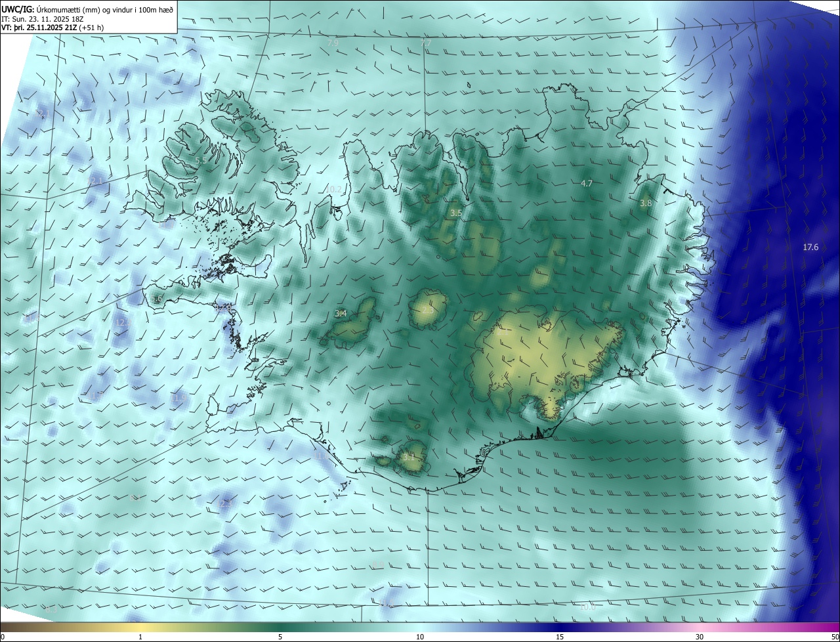Click the 4.7 value label in the northeast
The image size is (840, 642).
pyautogui.click(x=587, y=184)
